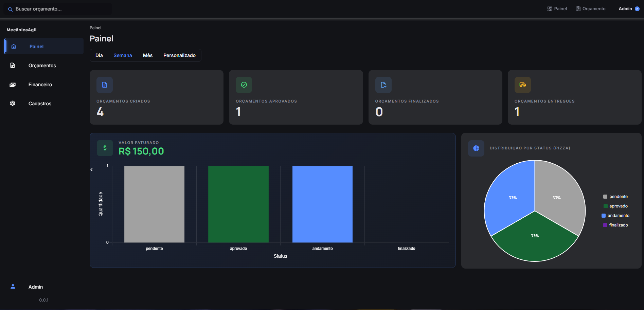The height and width of the screenshot is (310, 644).
Task: Open Cadastros in the sidebar
Action: point(44,104)
